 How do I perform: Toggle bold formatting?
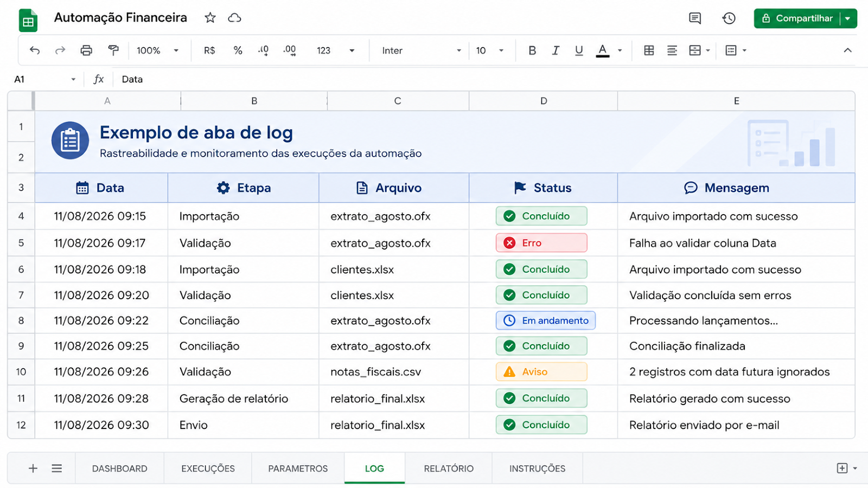coord(532,50)
